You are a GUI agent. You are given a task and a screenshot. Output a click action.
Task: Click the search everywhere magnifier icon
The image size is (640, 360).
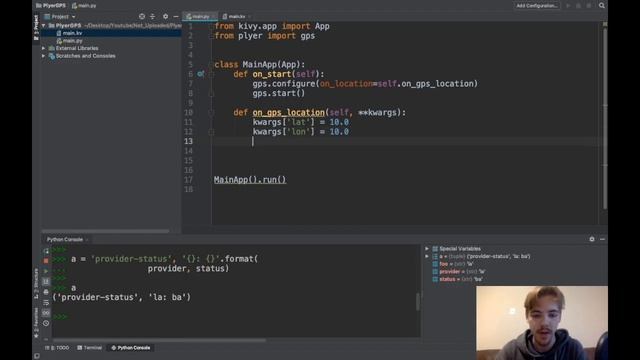click(602, 5)
